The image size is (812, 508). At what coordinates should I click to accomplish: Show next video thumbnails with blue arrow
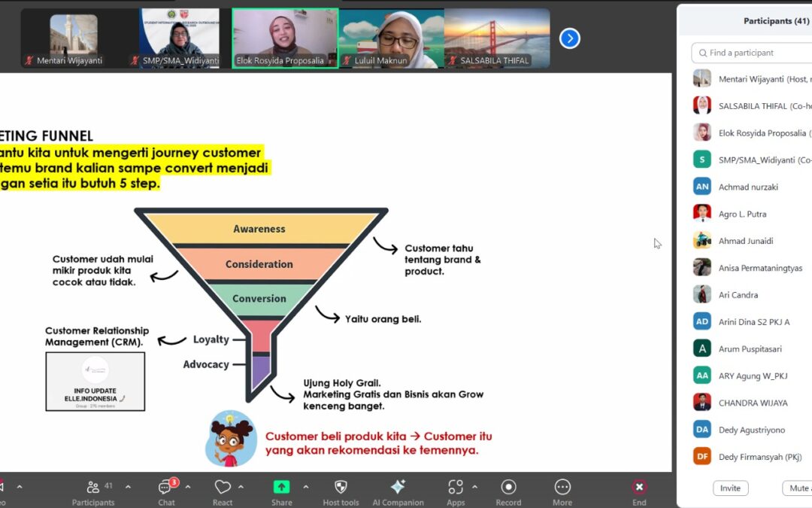click(570, 38)
